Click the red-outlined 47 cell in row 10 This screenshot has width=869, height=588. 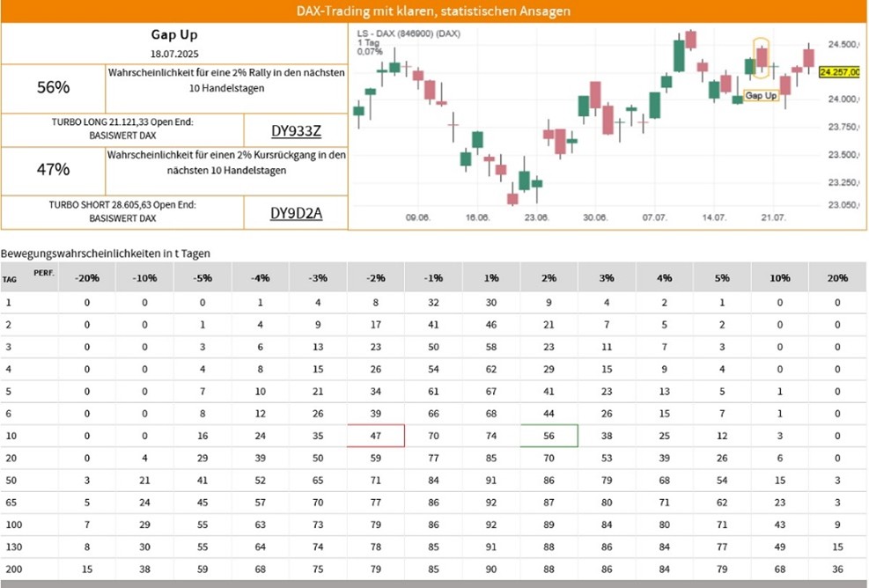[x=376, y=436]
